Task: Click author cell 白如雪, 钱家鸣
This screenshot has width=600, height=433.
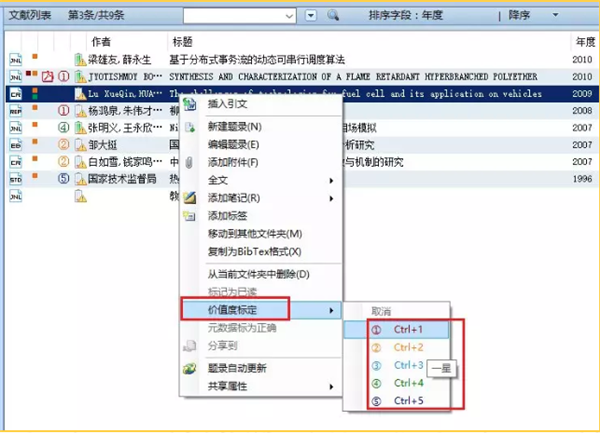Action: [x=125, y=162]
